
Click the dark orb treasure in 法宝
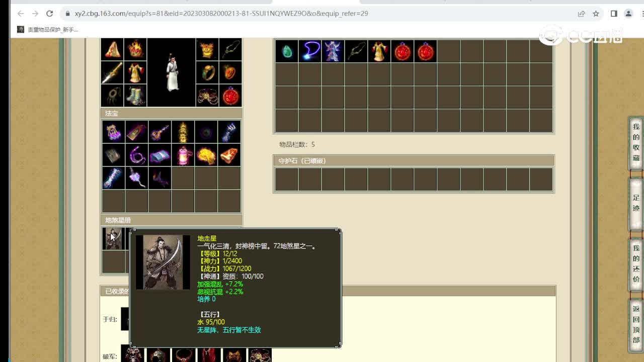click(206, 132)
